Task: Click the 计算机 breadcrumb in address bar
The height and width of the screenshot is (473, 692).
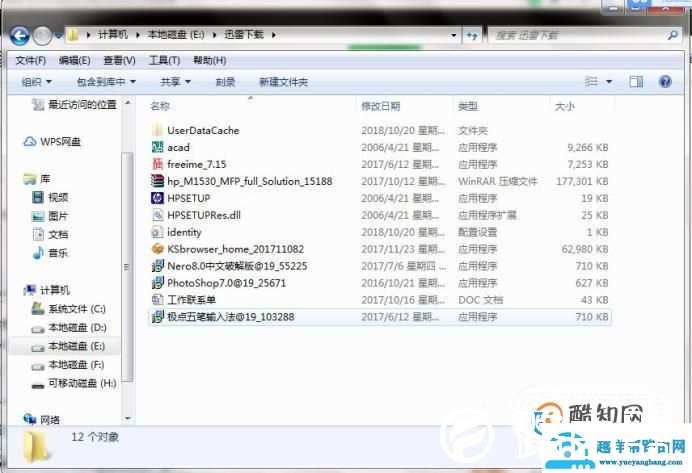Action: click(113, 34)
